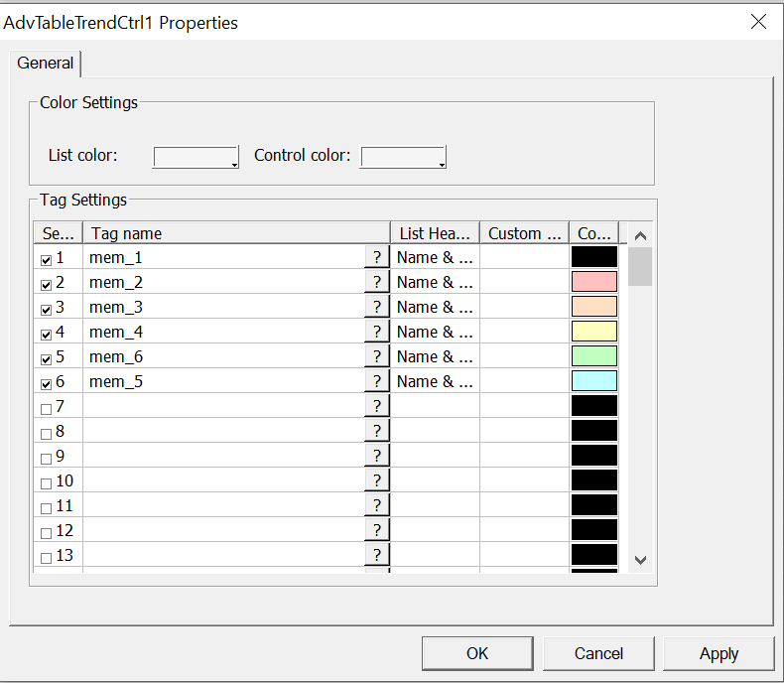784x683 pixels.
Task: Click the tag list scroll up arrow
Action: point(640,235)
